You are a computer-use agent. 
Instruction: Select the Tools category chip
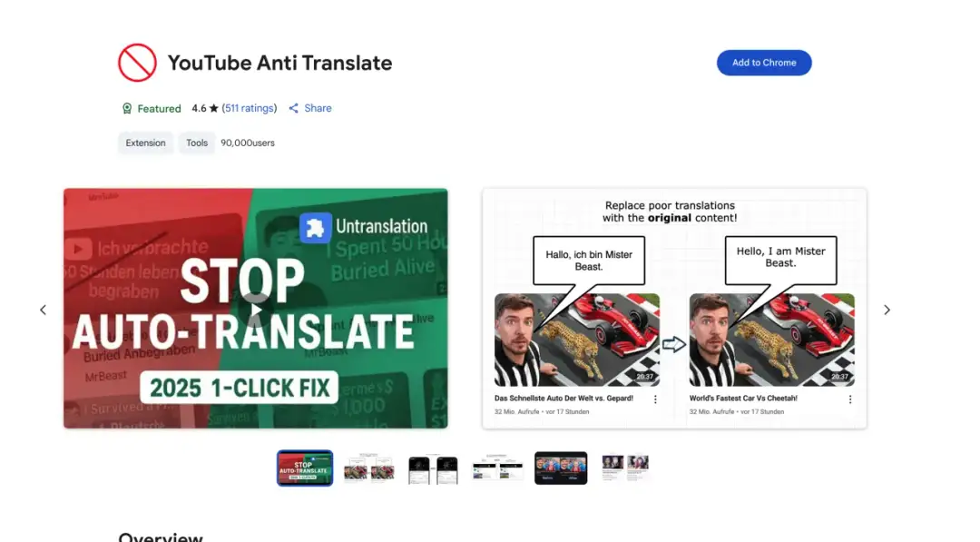point(196,143)
